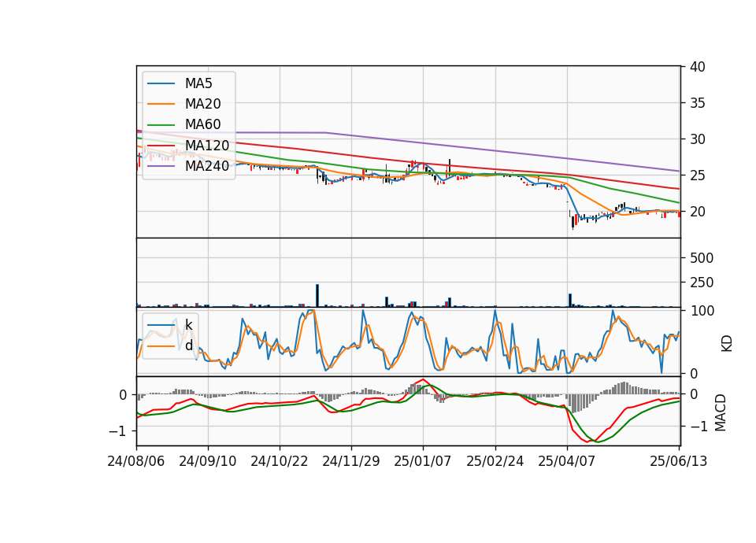Click the blue MA5 legend line sample
This screenshot has width=756, height=543.
click(x=161, y=83)
